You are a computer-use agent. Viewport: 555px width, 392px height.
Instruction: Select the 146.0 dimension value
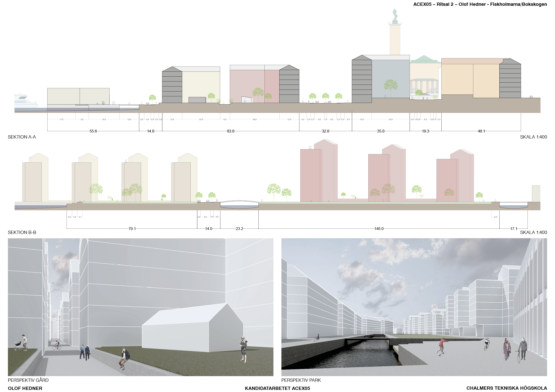pyautogui.click(x=379, y=229)
